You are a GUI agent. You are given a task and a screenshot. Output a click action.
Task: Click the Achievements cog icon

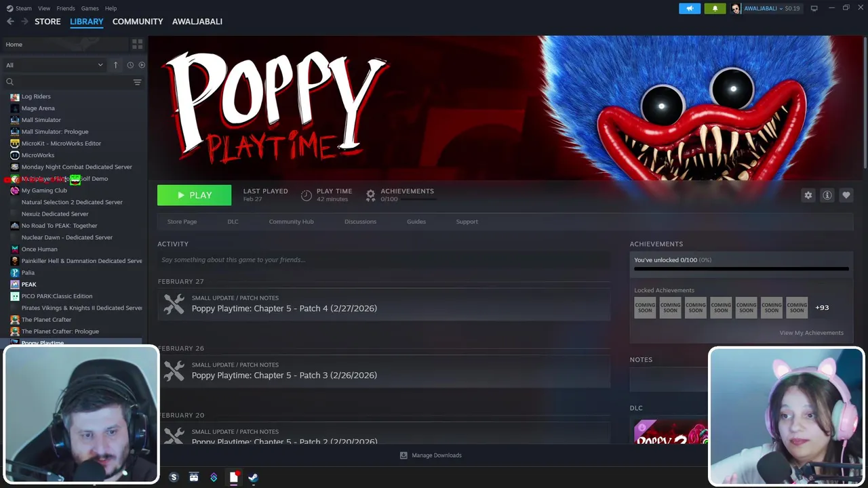[x=370, y=195]
